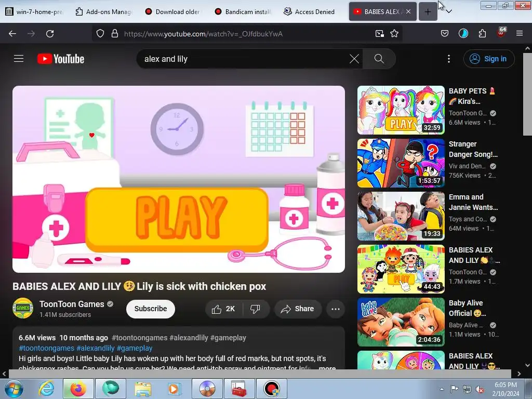Image resolution: width=532 pixels, height=399 pixels.
Task: Click the horizontal scrollbar at bottom
Action: tap(260, 374)
